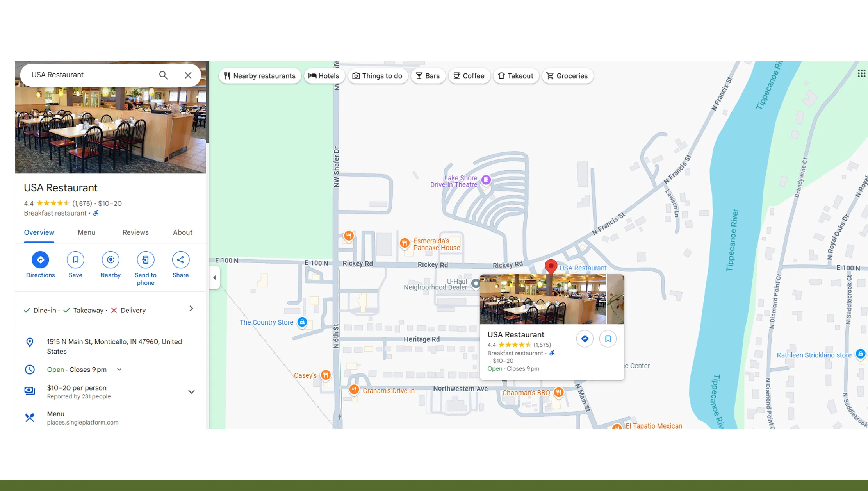Open the Google apps grid icon

click(861, 73)
